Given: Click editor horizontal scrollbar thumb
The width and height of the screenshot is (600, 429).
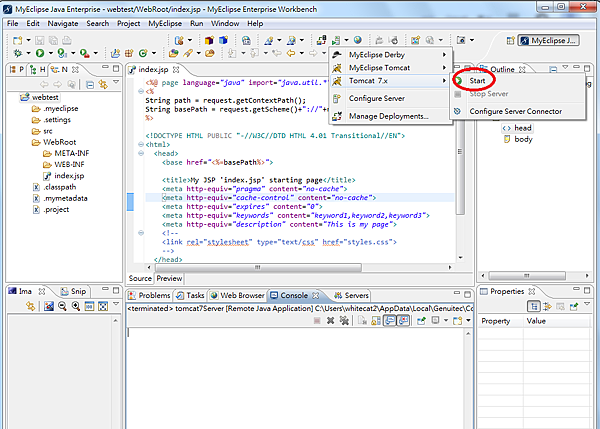Looking at the screenshot, I should tap(258, 267).
